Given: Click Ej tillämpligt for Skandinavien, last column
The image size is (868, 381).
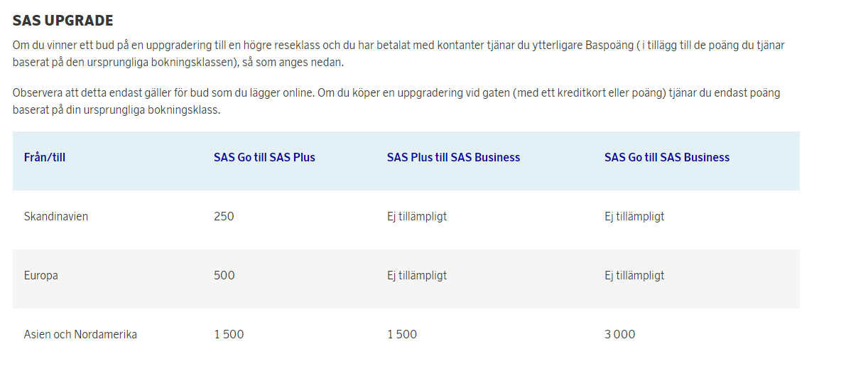Looking at the screenshot, I should point(634,216).
